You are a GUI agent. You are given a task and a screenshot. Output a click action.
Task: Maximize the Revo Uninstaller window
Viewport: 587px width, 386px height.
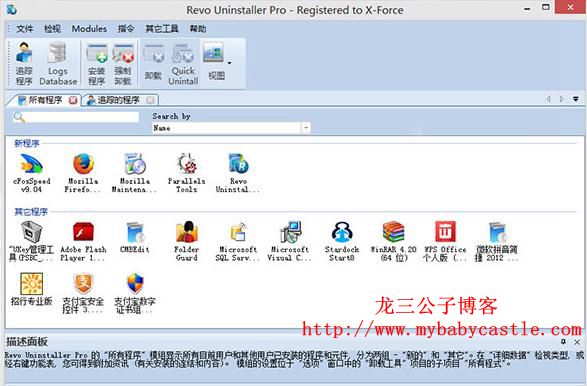[546, 7]
